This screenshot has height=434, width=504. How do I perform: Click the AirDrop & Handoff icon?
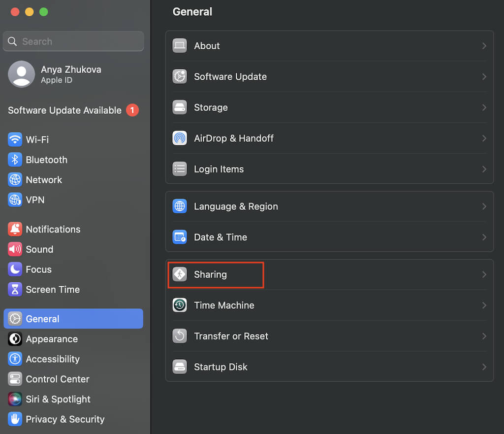pyautogui.click(x=180, y=138)
